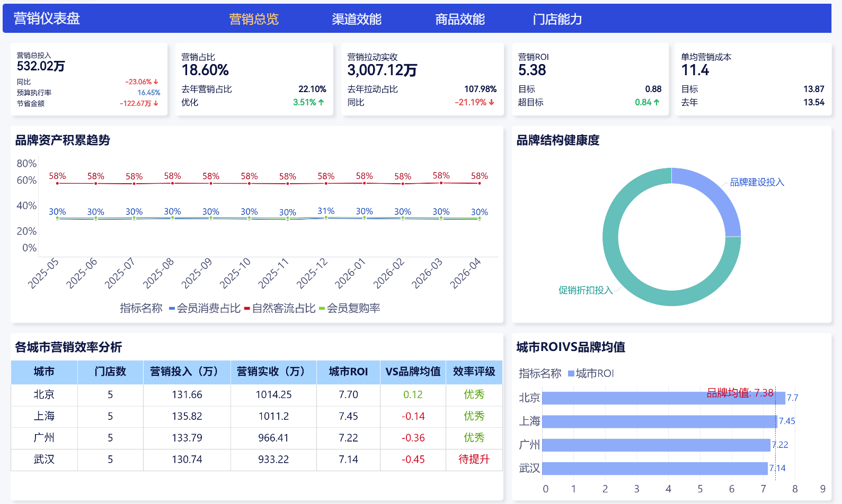Click the 武汉 ROI bar
The image size is (842, 504).
coord(655,468)
